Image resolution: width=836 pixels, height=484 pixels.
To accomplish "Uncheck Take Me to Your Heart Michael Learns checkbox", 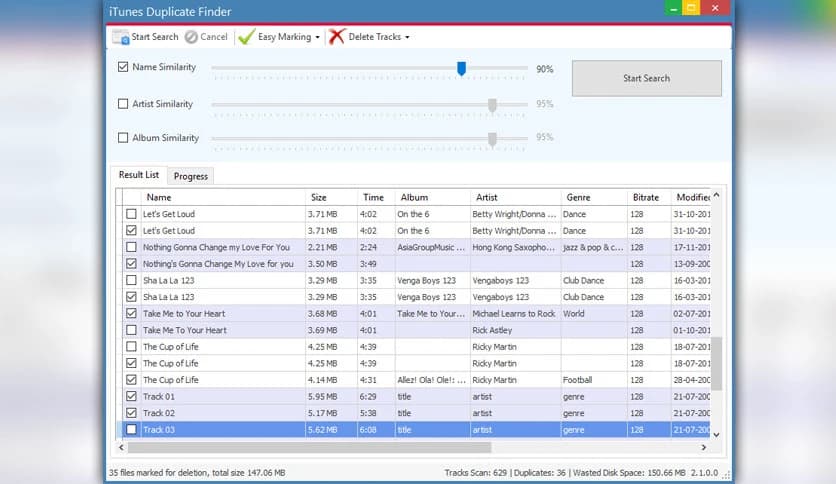I will click(131, 313).
